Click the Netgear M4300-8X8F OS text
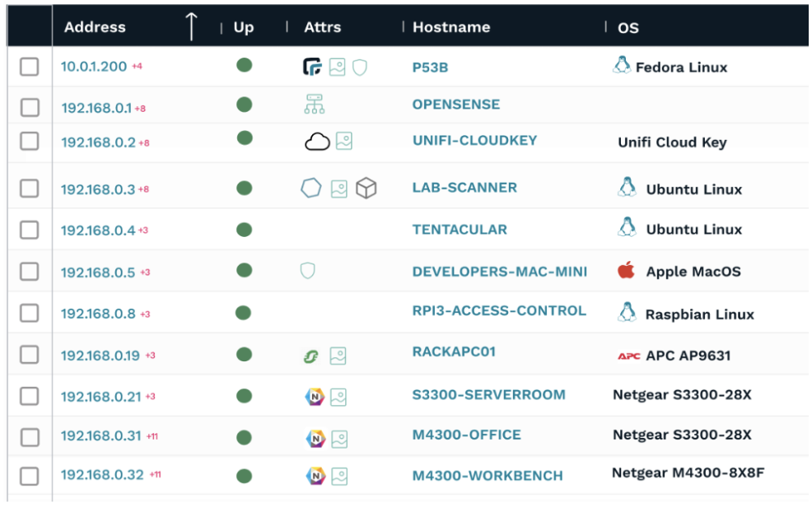 pos(688,473)
